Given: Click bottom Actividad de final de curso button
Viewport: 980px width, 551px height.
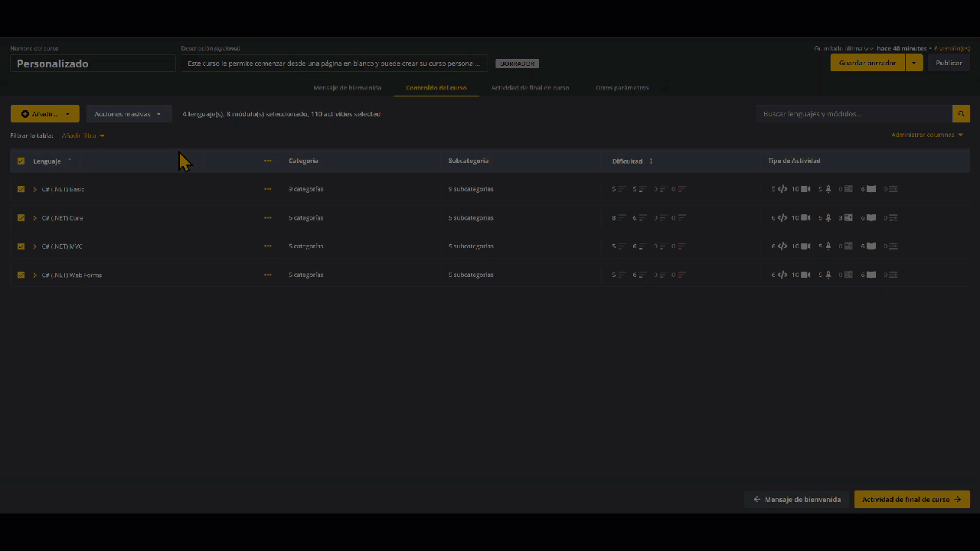Looking at the screenshot, I should coord(912,499).
